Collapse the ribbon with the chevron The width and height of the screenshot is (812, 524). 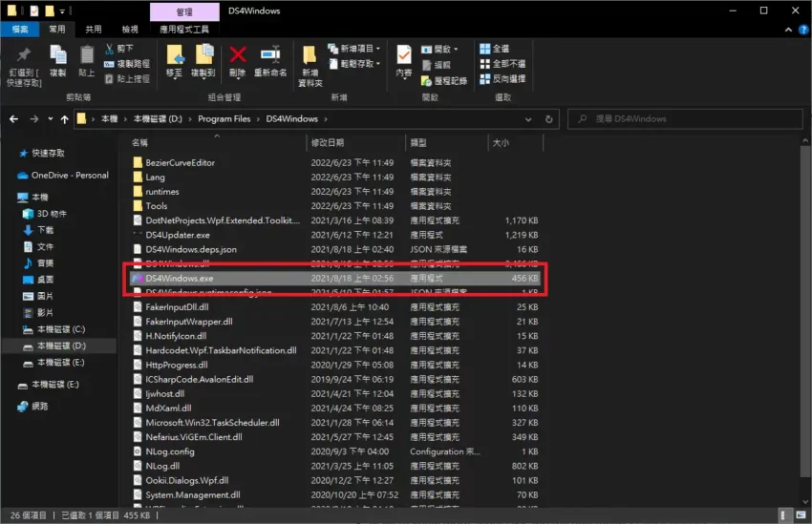point(788,30)
